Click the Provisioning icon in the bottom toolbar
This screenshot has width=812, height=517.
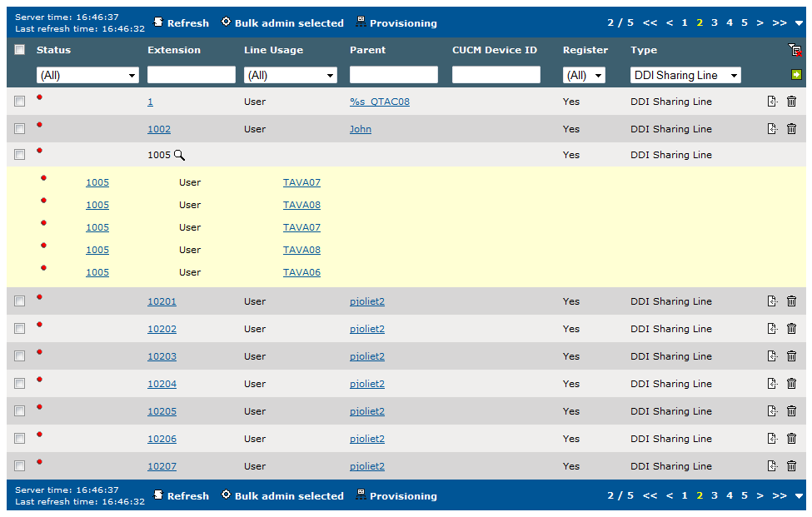(361, 495)
